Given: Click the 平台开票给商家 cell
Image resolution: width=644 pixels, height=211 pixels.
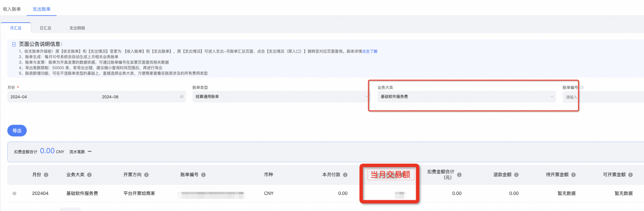Looking at the screenshot, I should point(139,193).
